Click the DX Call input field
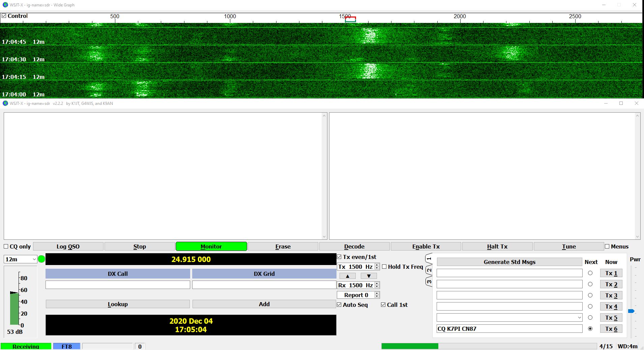The image size is (644, 350). pyautogui.click(x=118, y=285)
